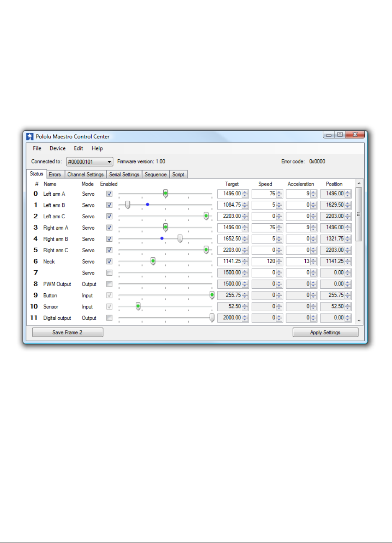Toggle the Enabled checkbox for Right arm C
392x543 pixels.
109,251
